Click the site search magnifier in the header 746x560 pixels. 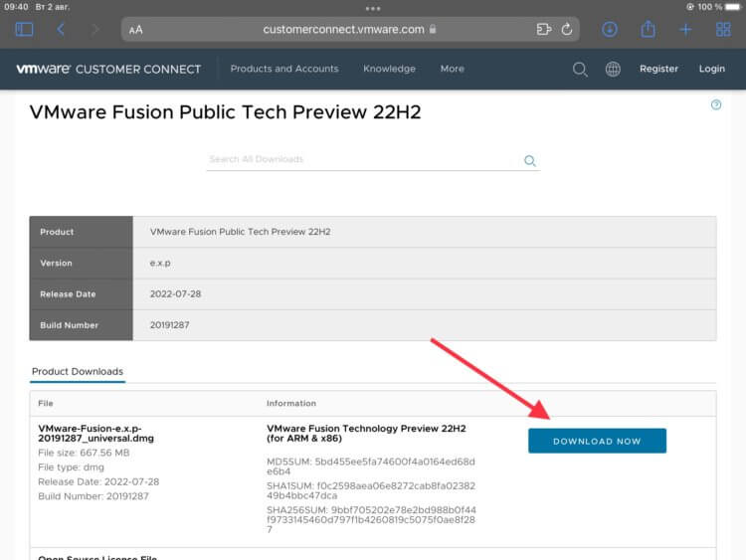pos(580,69)
